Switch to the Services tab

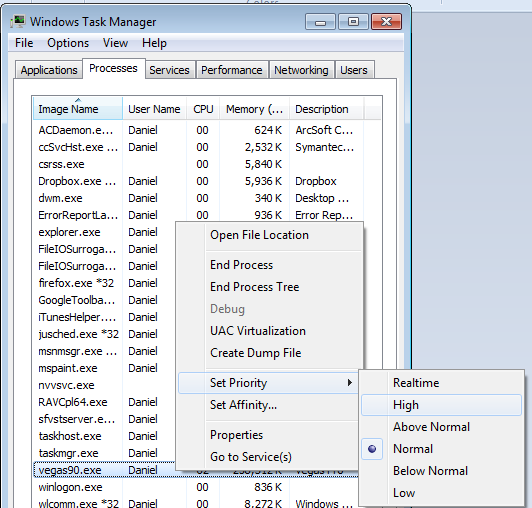[169, 70]
